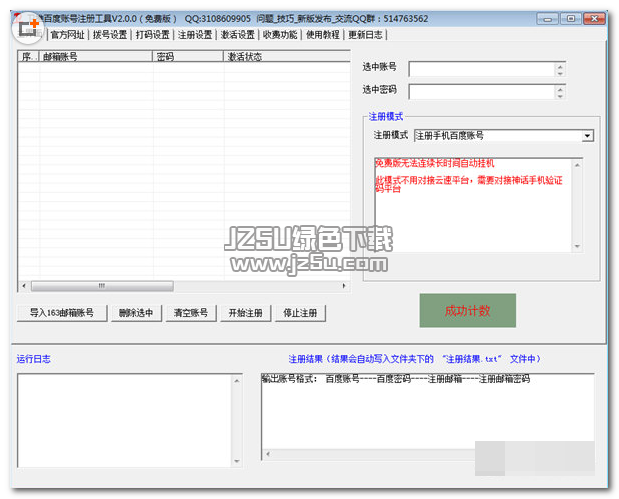619x499 pixels.
Task: Click the 删除选中 button
Action: (x=136, y=313)
